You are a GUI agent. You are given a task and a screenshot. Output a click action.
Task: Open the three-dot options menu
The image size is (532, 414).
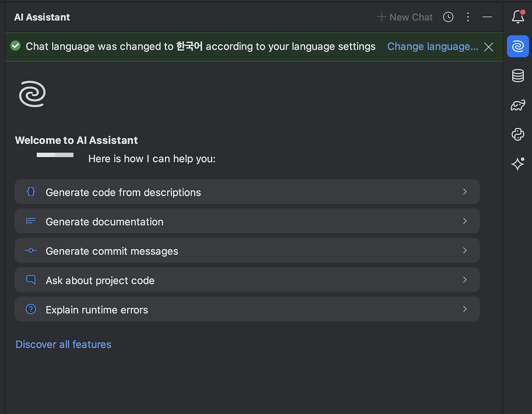(468, 17)
